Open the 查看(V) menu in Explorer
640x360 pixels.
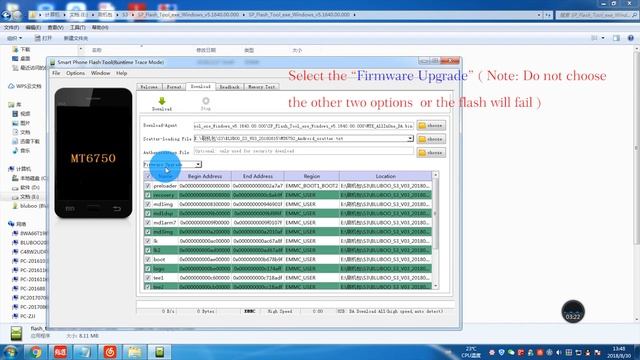tap(56, 27)
